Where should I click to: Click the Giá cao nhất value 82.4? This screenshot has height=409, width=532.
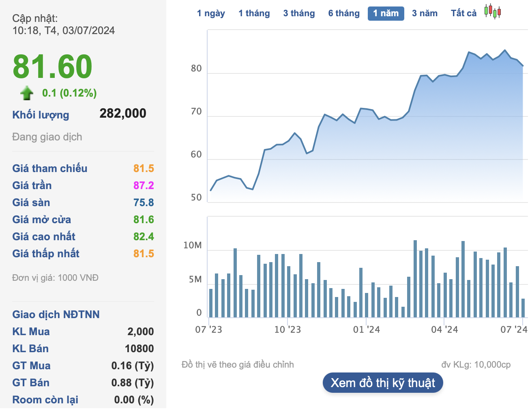[144, 237]
